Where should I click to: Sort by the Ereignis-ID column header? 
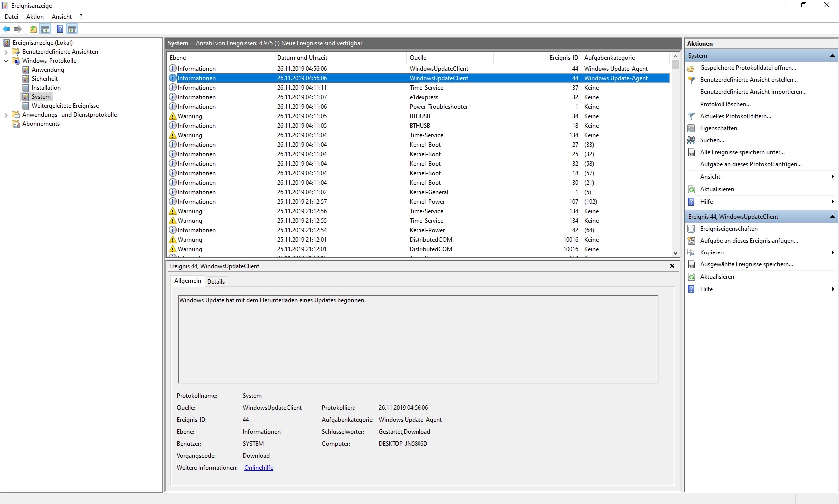tap(537, 58)
